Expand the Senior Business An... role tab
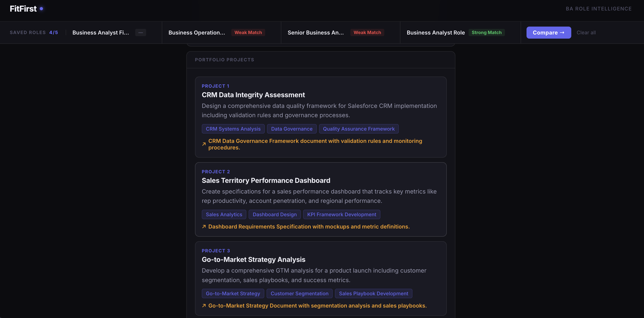This screenshot has width=644, height=318. click(315, 32)
